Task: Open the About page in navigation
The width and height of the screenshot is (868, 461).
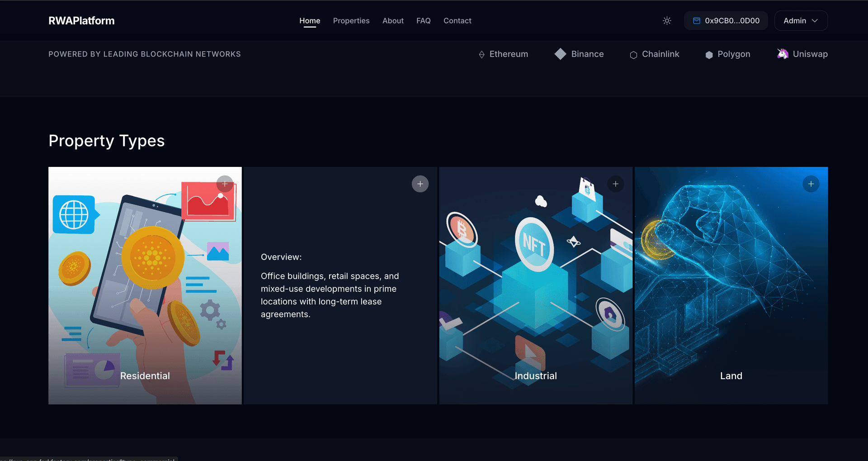Action: pos(393,21)
